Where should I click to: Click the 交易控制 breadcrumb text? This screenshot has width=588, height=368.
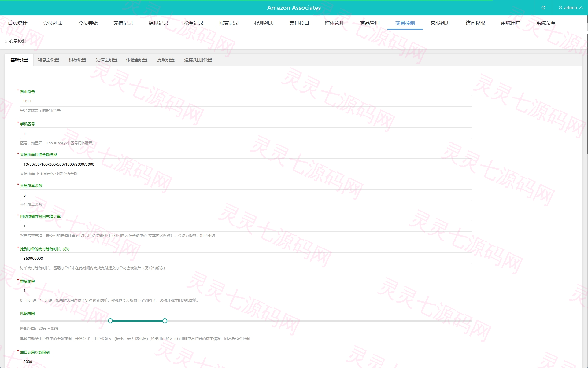[18, 42]
